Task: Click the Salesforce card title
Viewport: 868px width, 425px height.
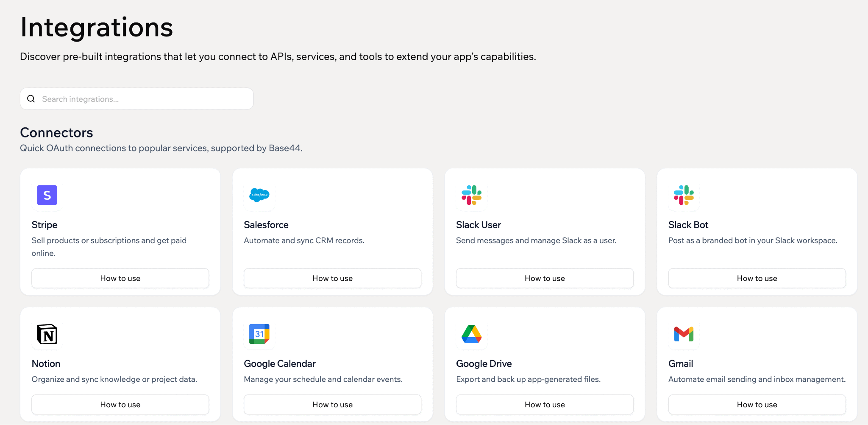Action: [x=266, y=225]
